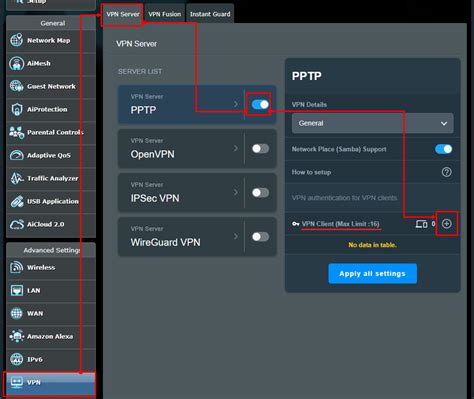
Task: Open the VPN Details General dropdown
Action: coord(372,123)
